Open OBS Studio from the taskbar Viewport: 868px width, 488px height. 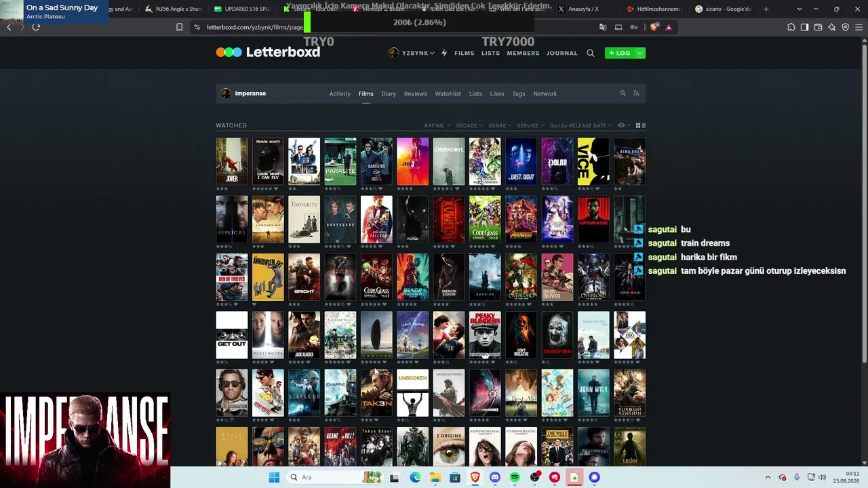[535, 477]
